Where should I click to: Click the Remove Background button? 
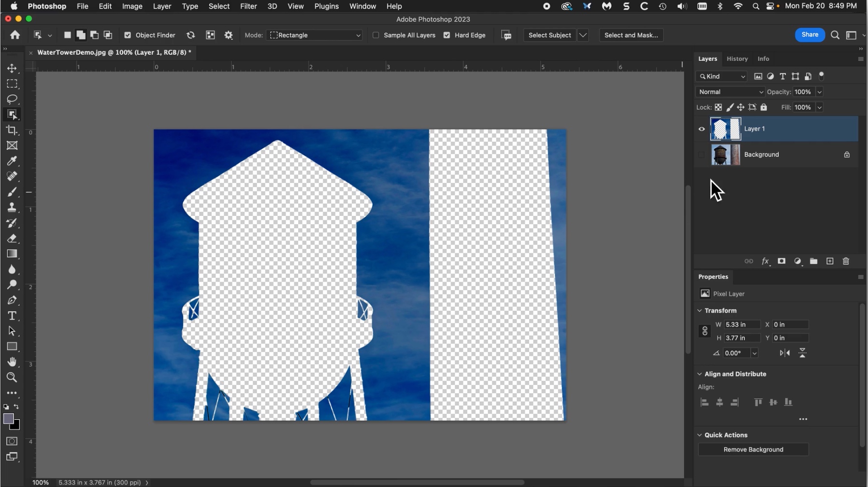point(753,449)
